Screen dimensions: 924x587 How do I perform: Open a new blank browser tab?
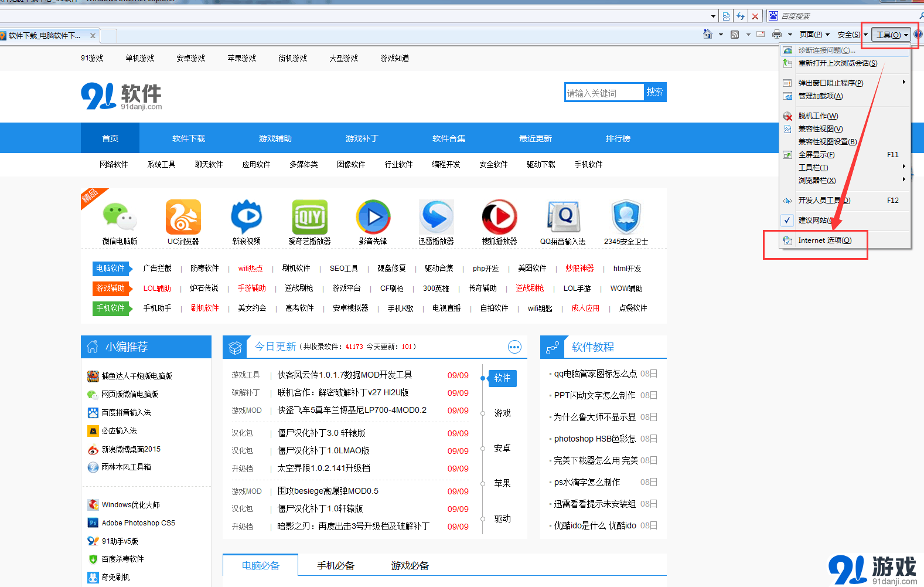[x=108, y=36]
